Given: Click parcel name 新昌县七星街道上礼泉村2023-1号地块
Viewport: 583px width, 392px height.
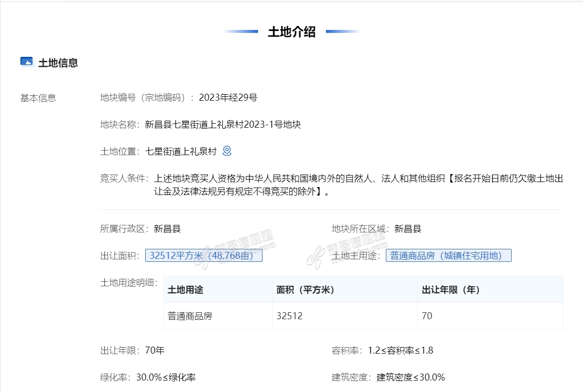Looking at the screenshot, I should tap(223, 125).
